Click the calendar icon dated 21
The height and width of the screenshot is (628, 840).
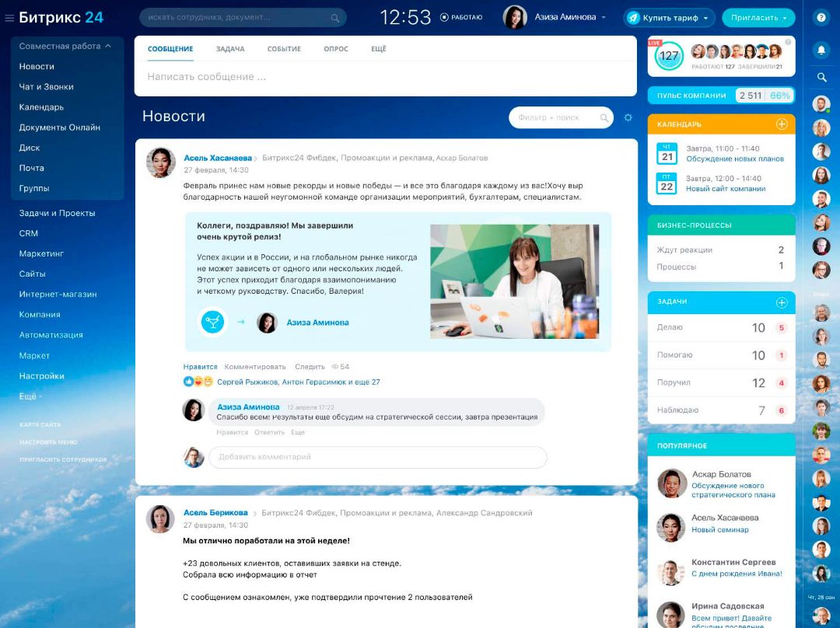click(667, 153)
